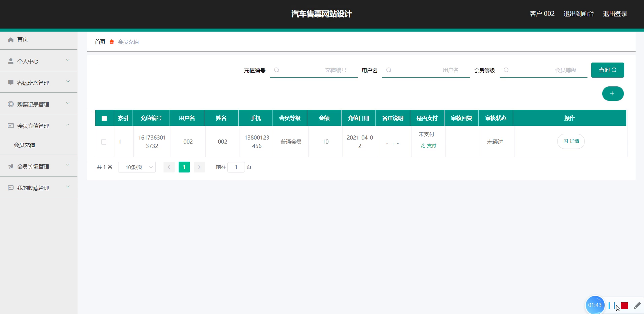Click the search icon in the 充值编号 field

coord(277,70)
